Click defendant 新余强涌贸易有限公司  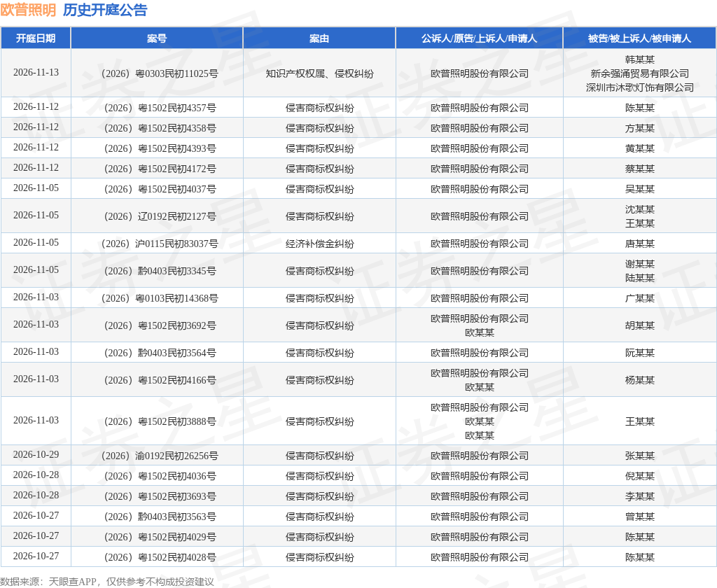640,73
